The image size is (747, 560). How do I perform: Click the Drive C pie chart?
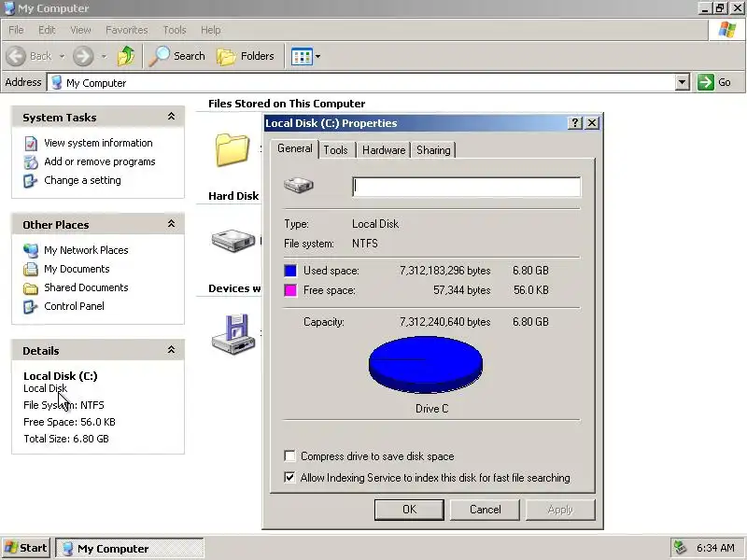(426, 364)
